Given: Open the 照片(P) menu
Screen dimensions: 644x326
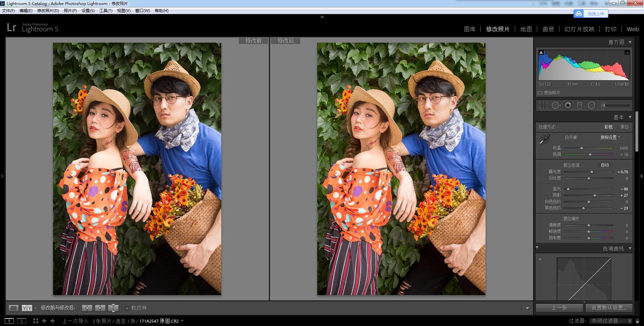Looking at the screenshot, I should point(70,11).
